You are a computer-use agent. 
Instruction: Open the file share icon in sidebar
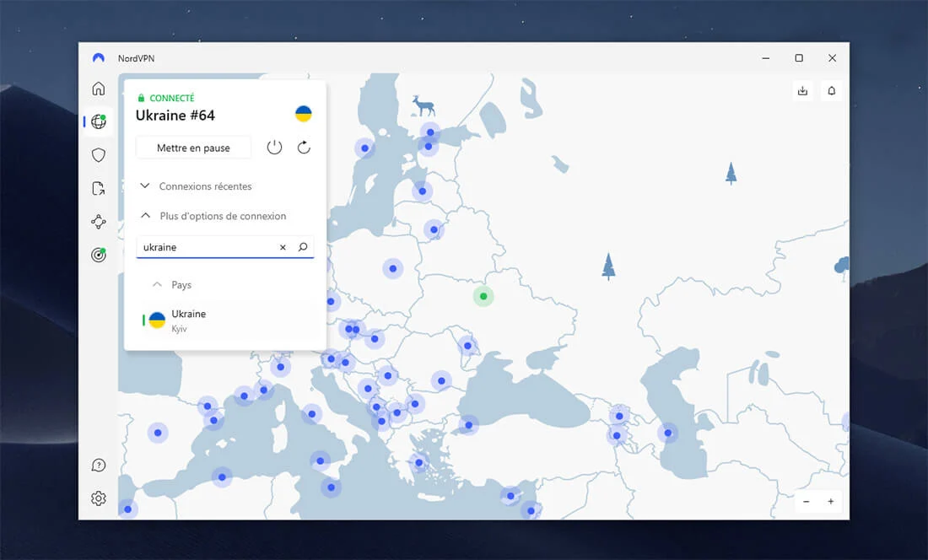(99, 189)
